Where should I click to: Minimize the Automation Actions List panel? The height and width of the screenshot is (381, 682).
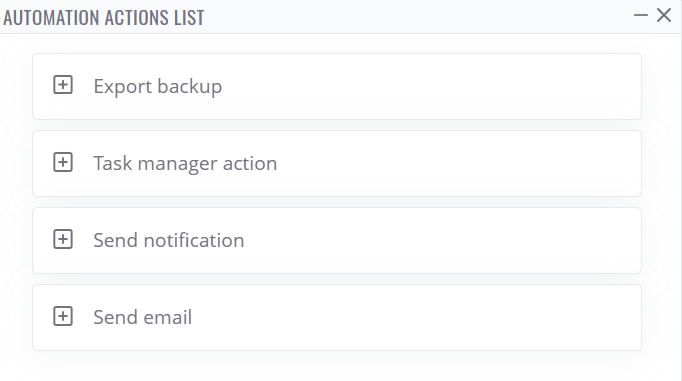pyautogui.click(x=641, y=16)
